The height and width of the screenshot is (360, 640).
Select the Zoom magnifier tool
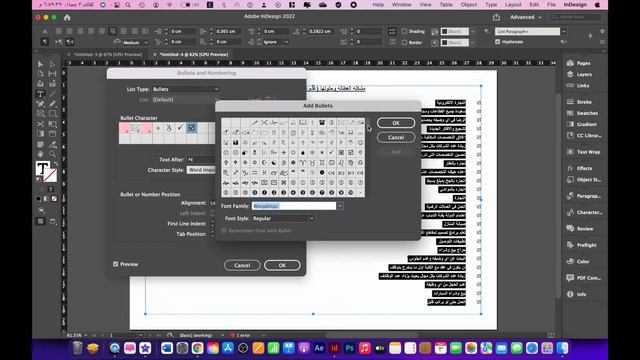pos(53,154)
